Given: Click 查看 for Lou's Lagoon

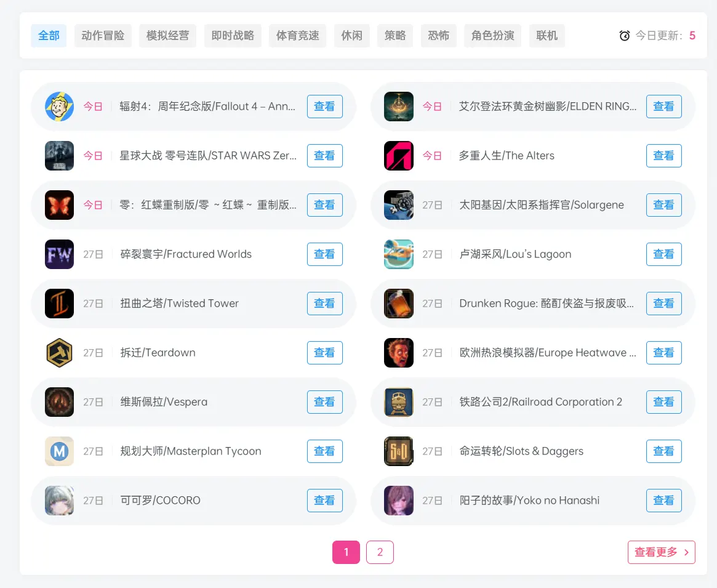Looking at the screenshot, I should point(664,254).
